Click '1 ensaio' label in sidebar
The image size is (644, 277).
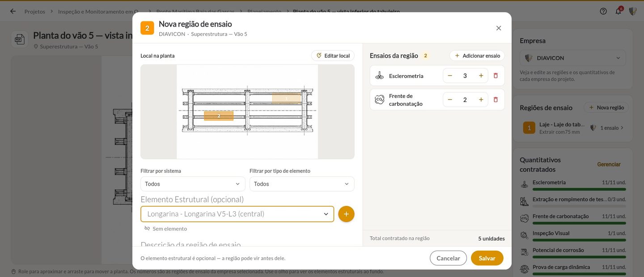[609, 128]
